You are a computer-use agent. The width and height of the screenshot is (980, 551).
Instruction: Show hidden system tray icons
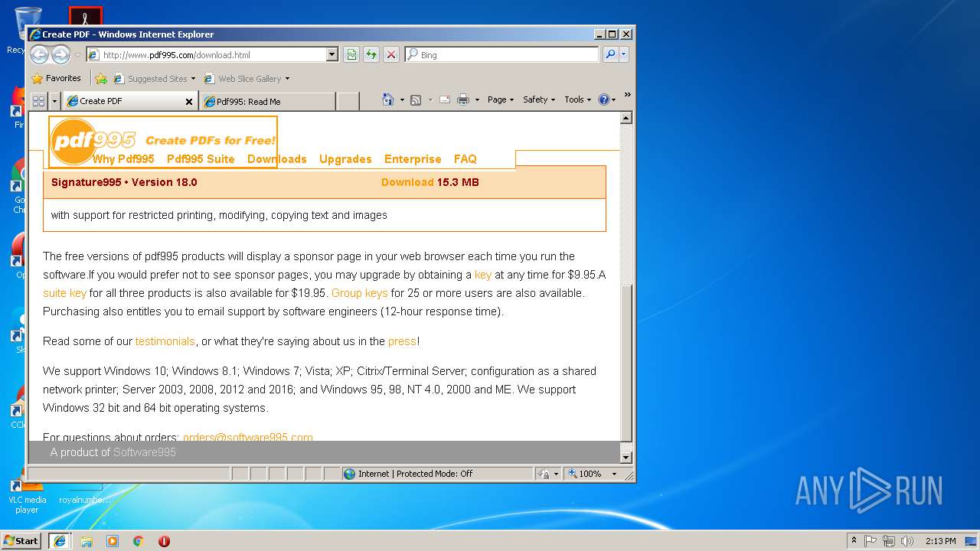click(x=854, y=540)
